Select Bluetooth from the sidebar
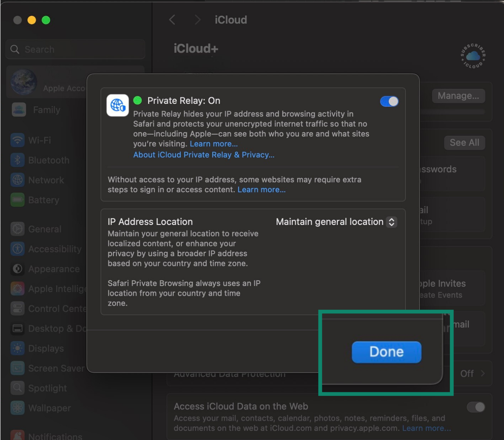 pyautogui.click(x=48, y=160)
